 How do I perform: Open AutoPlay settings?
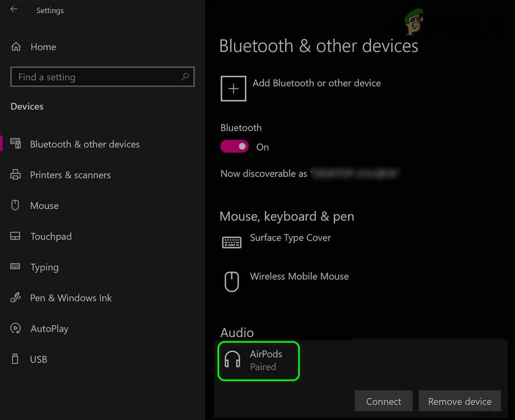(x=49, y=329)
